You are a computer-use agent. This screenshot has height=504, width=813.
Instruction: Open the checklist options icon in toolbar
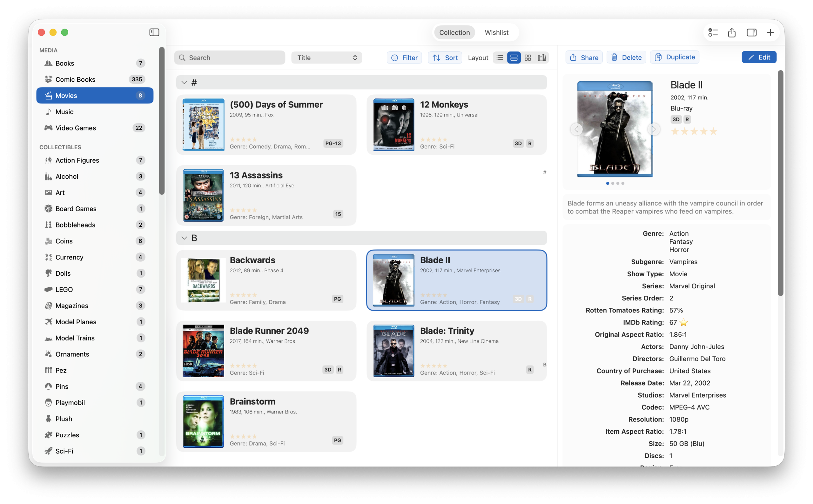click(713, 32)
